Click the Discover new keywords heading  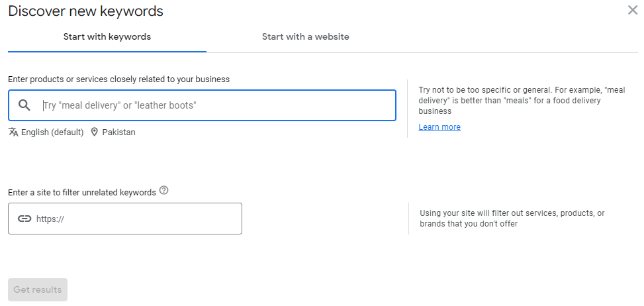point(85,11)
